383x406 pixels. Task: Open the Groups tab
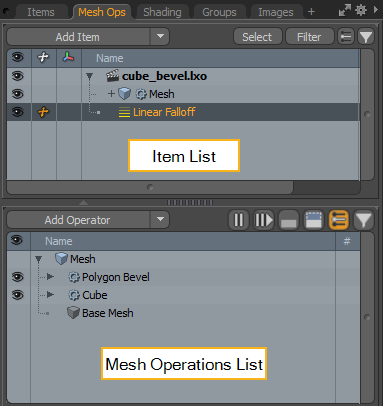(x=219, y=12)
